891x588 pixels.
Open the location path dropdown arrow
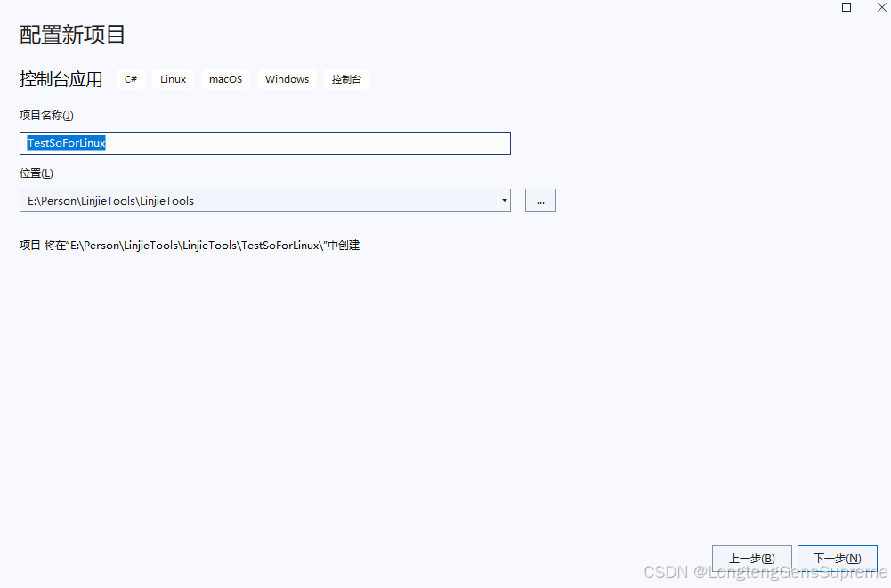click(504, 200)
